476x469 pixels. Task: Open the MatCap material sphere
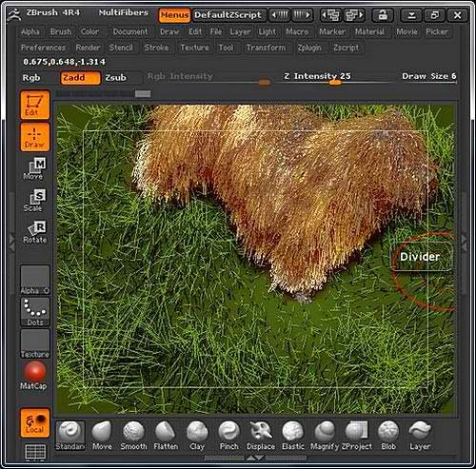point(34,376)
